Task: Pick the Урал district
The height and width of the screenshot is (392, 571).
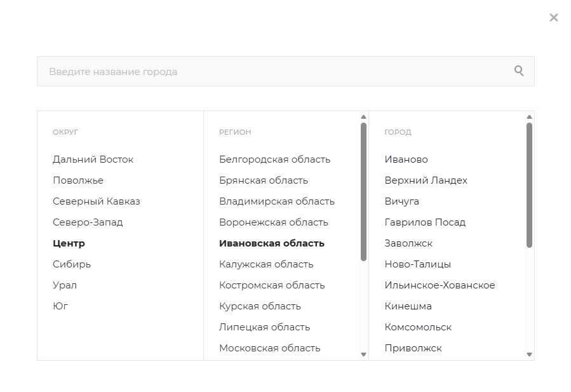Action: click(x=65, y=285)
